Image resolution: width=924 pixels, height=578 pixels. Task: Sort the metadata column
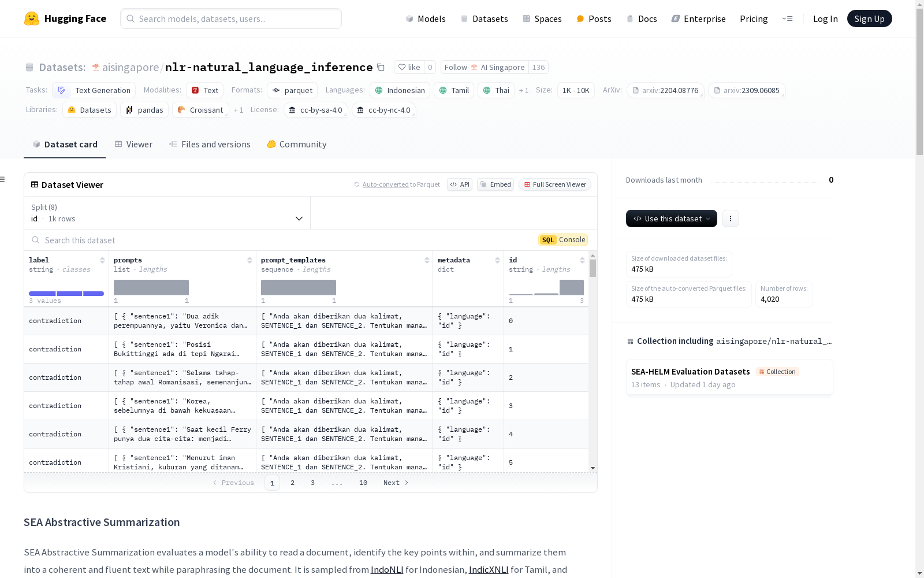(x=497, y=260)
